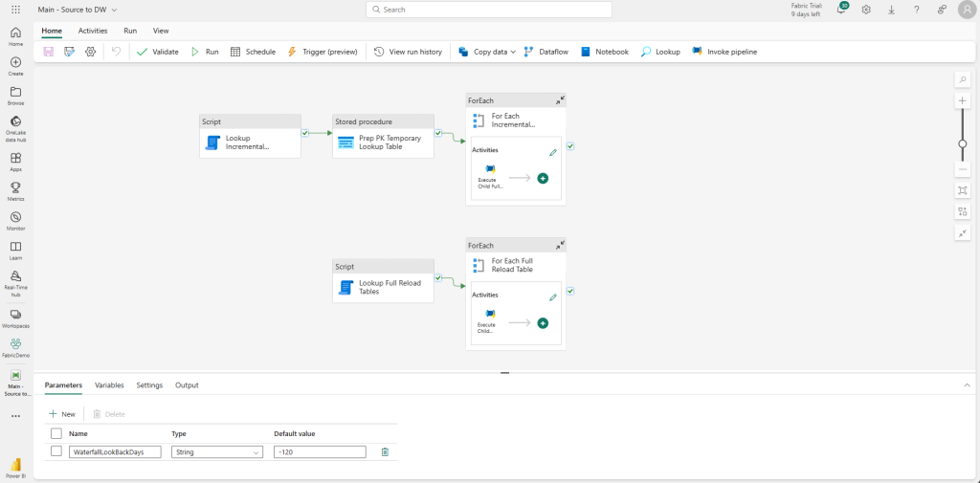Toggle checkbox beside For Each Incremental activity
Screen dimensions: 980x483
coord(570,146)
